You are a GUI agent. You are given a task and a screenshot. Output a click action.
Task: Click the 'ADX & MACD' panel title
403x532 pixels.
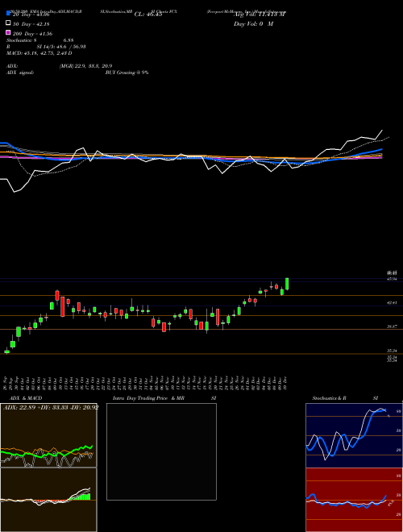click(x=26, y=398)
